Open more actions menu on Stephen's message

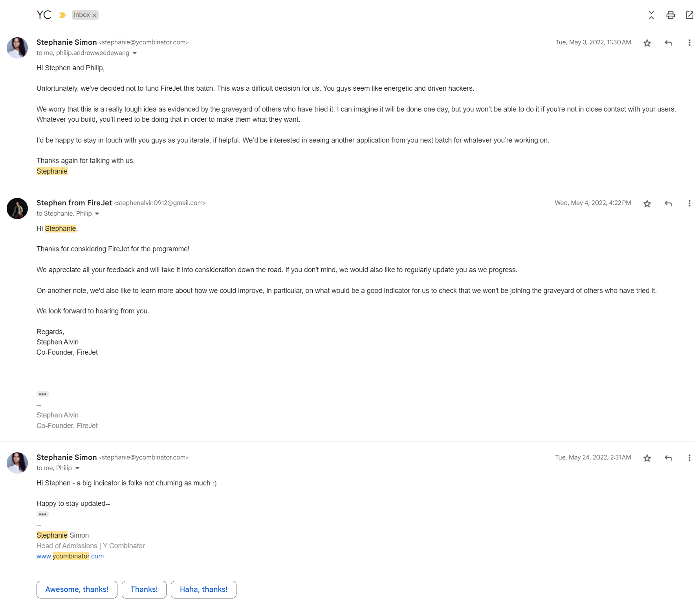coord(690,203)
